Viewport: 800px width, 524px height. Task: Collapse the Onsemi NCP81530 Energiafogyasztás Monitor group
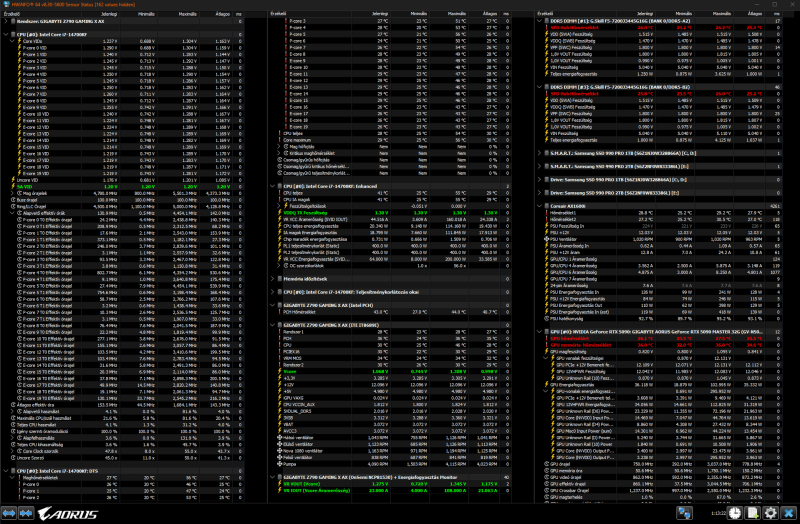[272, 477]
